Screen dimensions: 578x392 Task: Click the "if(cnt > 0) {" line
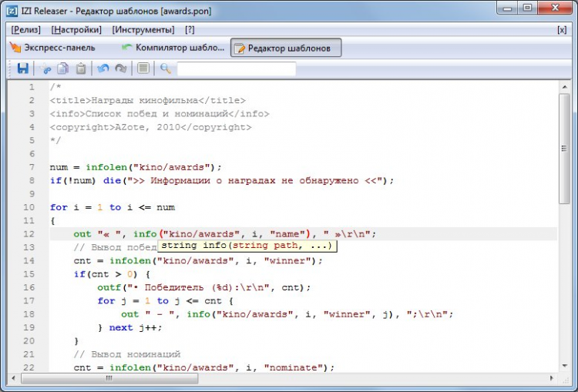coord(112,274)
